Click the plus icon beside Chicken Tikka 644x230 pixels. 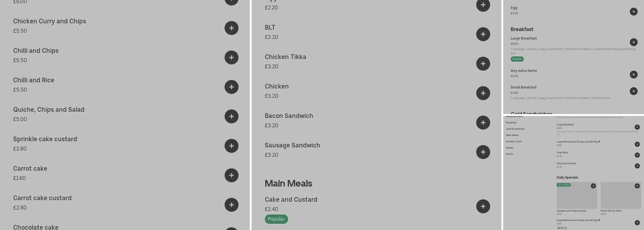483,63
